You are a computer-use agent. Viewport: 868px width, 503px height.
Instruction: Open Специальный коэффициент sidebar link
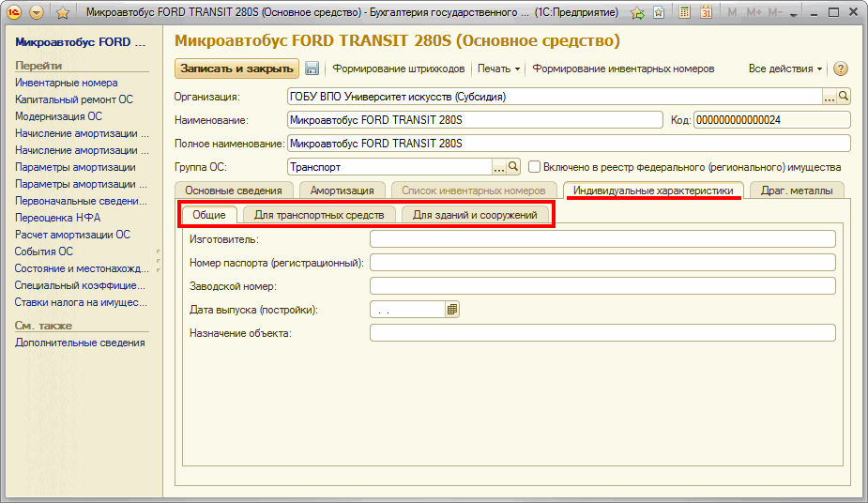(x=81, y=285)
